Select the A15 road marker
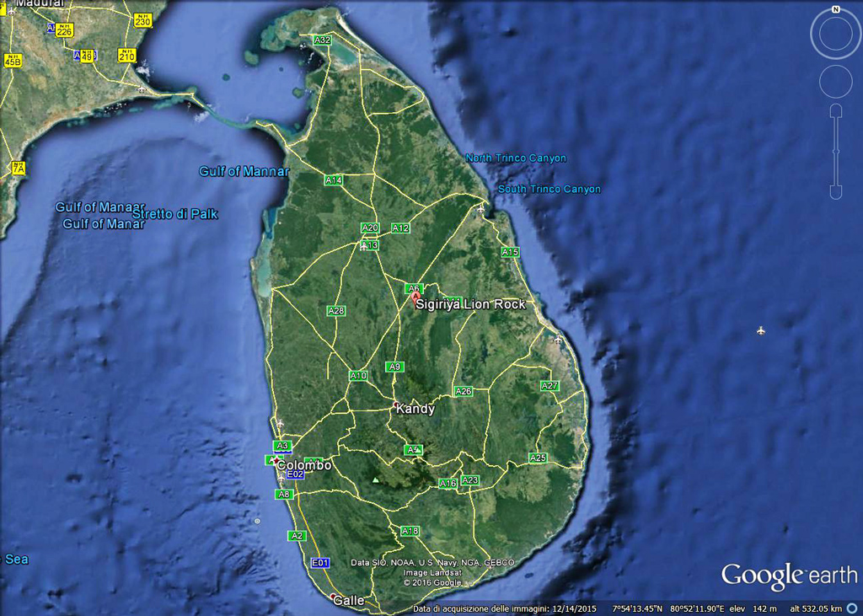This screenshot has width=863, height=616. pos(510,252)
